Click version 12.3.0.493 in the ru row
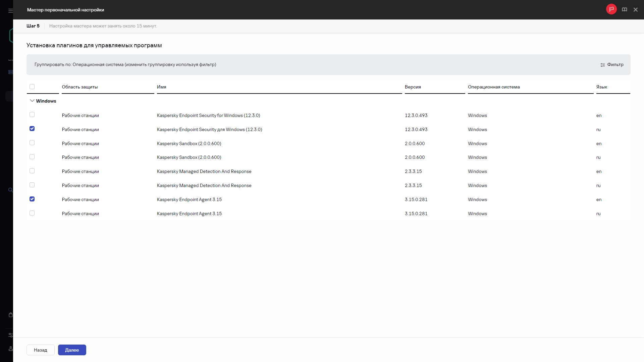Image resolution: width=644 pixels, height=362 pixels. 416,129
